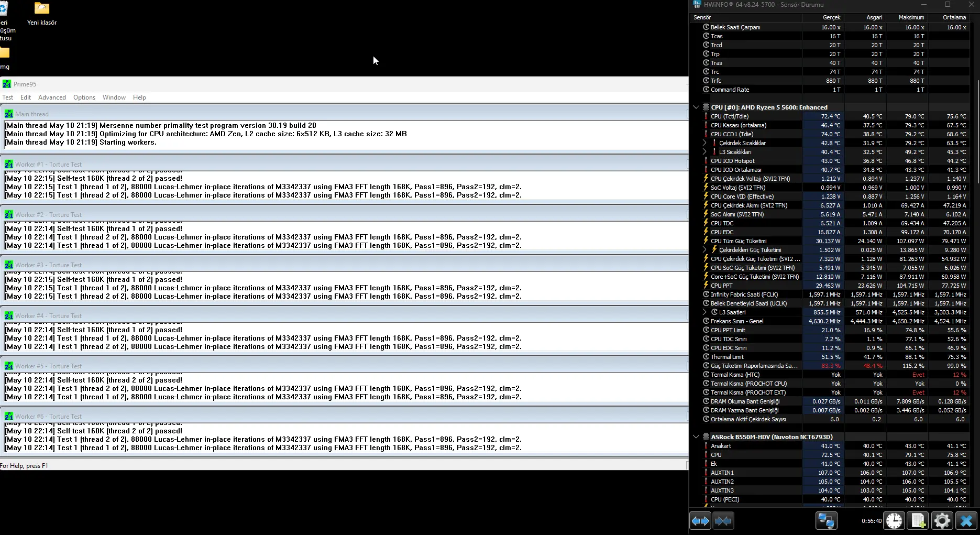Collapse the CPU AMD Ryzen 5 5600 group

point(696,107)
